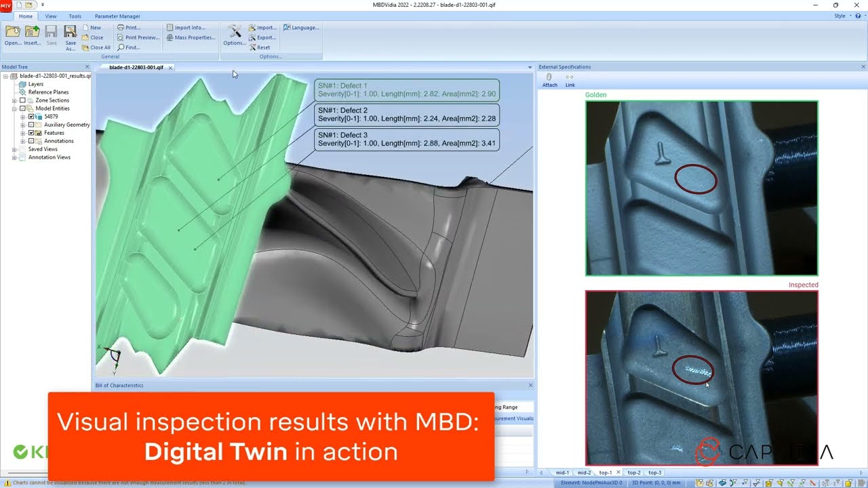Viewport: 868px width, 488px height.
Task: Close the External Specifications panel
Action: [863, 66]
